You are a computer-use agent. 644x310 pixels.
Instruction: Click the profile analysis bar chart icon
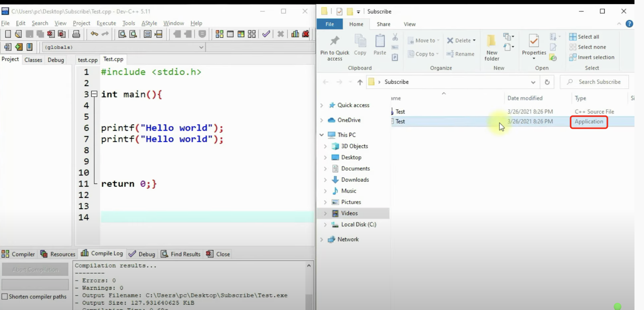point(295,34)
